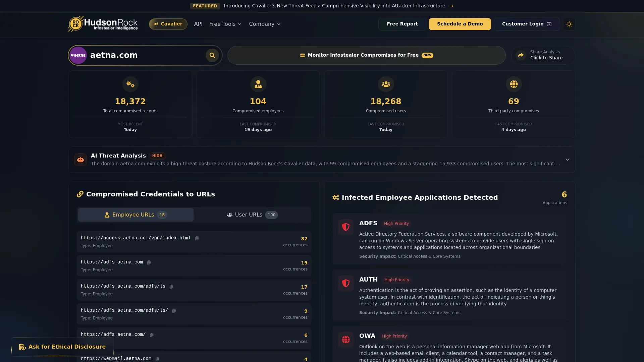Click the OWA globe icon
Viewport: 644px width, 362px height.
point(346,340)
